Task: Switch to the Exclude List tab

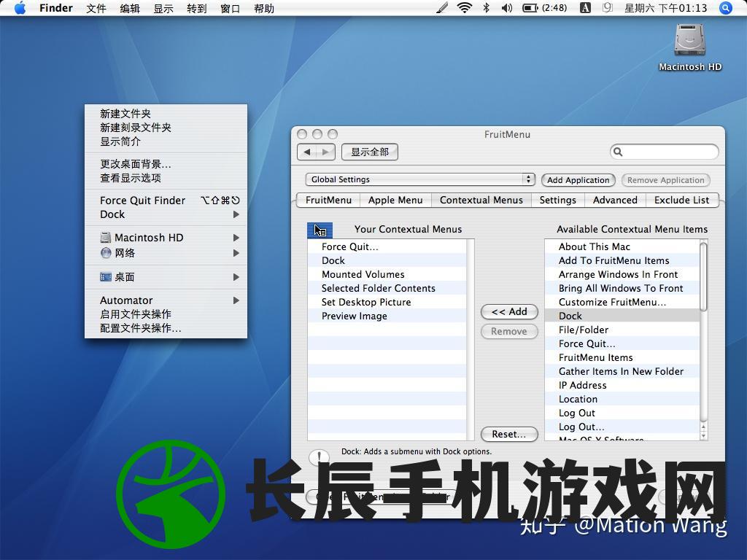Action: click(682, 200)
